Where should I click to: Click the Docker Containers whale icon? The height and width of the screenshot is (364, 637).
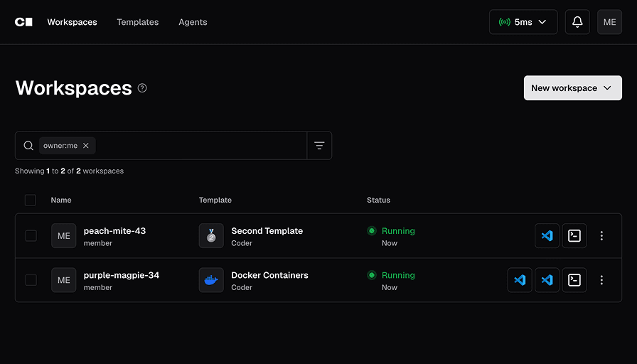211,280
